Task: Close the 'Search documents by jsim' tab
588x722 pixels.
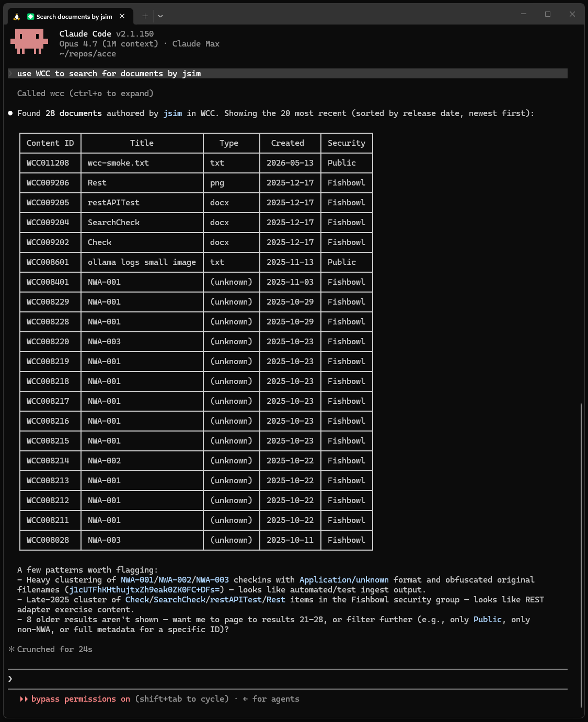Action: click(122, 16)
